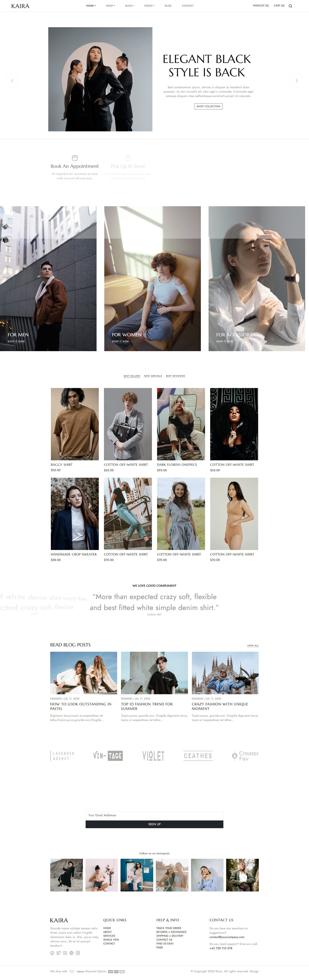The width and height of the screenshot is (309, 980).
Task: Switch to the New Arrivals tab
Action: 153,376
